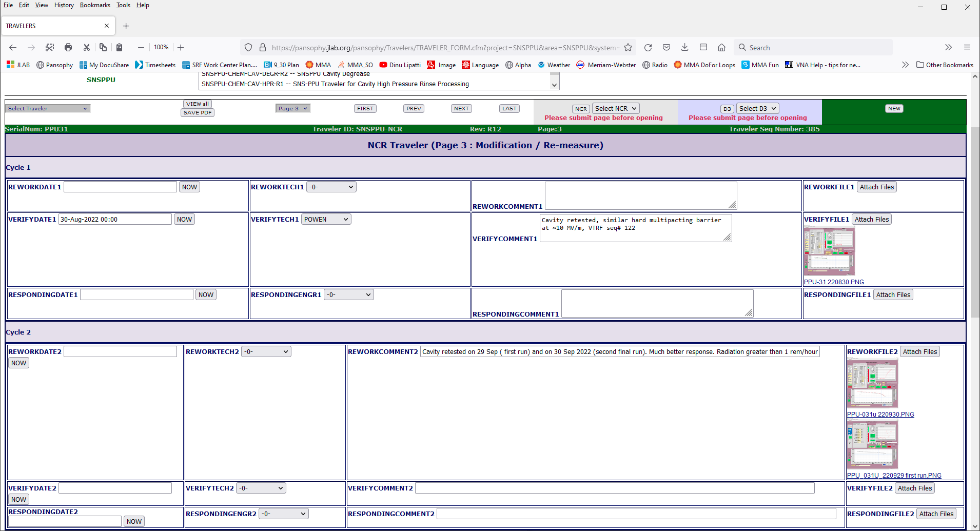Click the Home icon

722,47
